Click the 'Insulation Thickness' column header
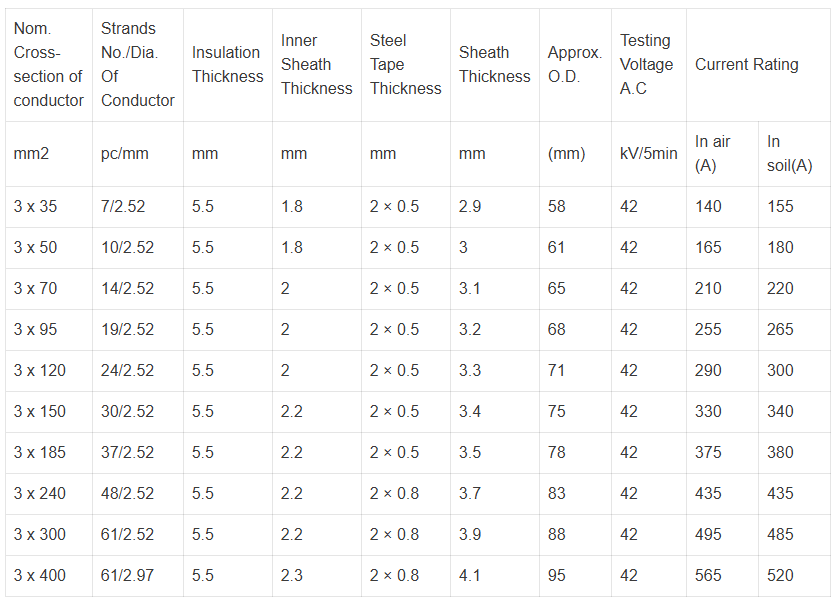Image resolution: width=837 pixels, height=602 pixels. pos(227,64)
